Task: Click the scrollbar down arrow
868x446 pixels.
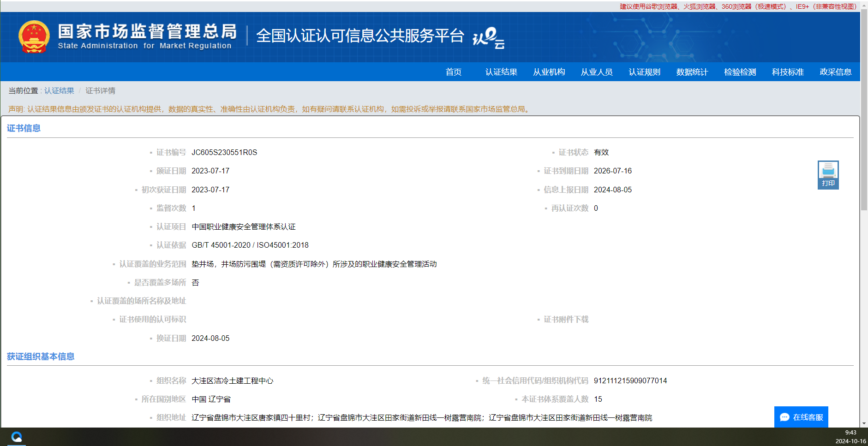Action: coord(864,423)
